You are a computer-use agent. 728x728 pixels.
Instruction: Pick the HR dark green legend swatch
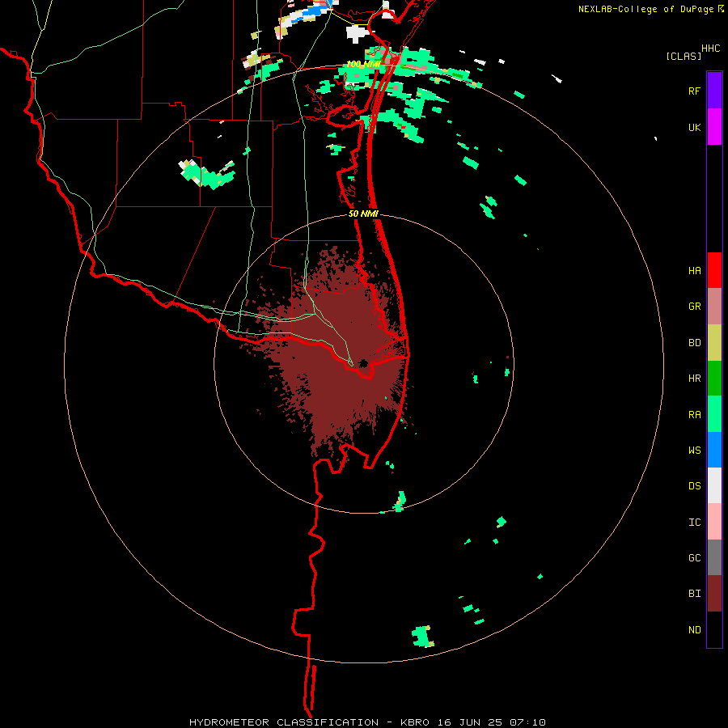714,379
